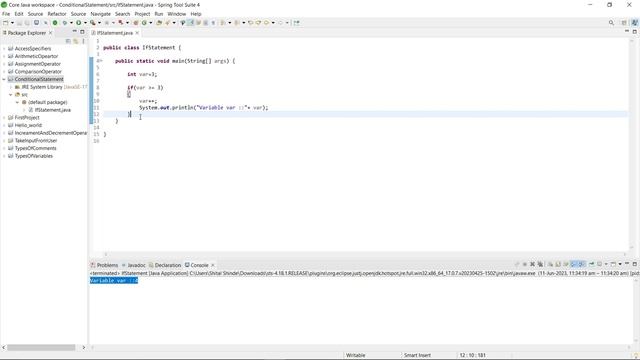Switch to the Problems tab
Image resolution: width=640 pixels, height=360 pixels.
coord(104,265)
